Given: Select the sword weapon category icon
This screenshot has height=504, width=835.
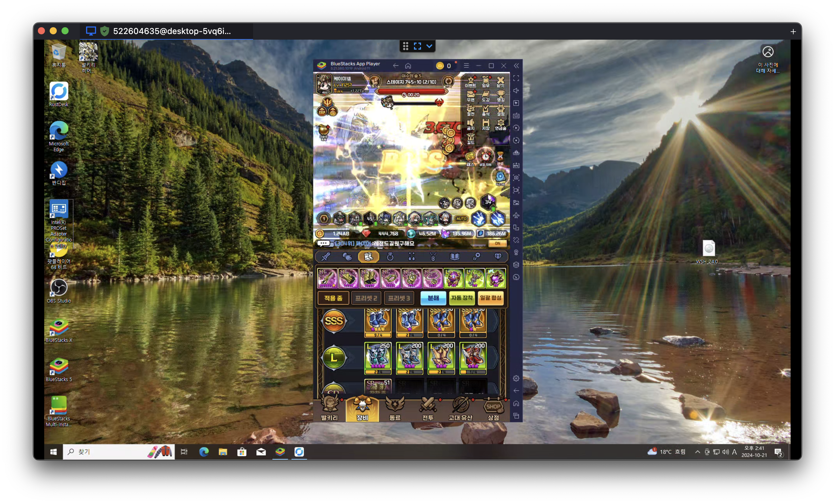Looking at the screenshot, I should 326,256.
